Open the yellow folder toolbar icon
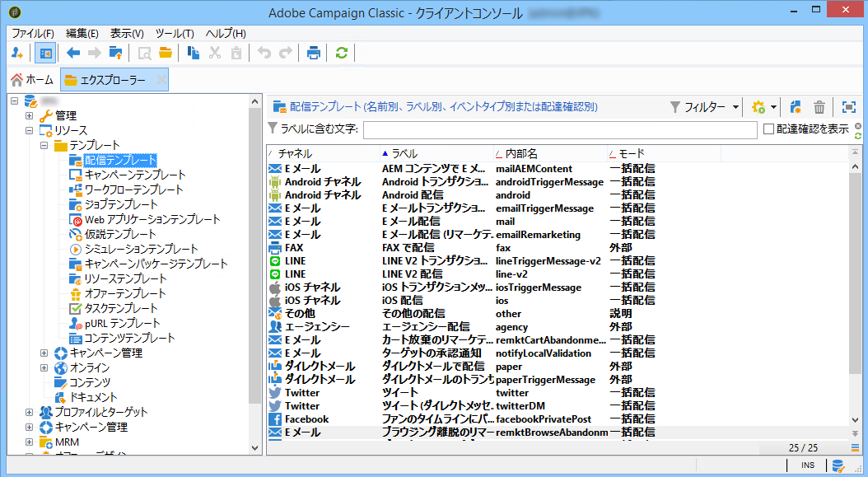The image size is (868, 477). tap(166, 54)
